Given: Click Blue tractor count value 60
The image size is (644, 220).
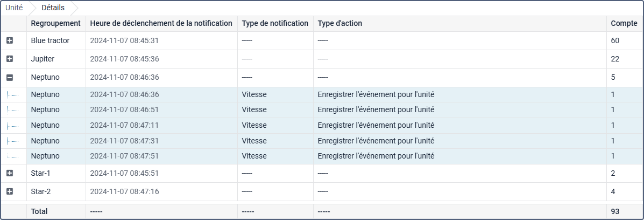Looking at the screenshot, I should 615,40.
